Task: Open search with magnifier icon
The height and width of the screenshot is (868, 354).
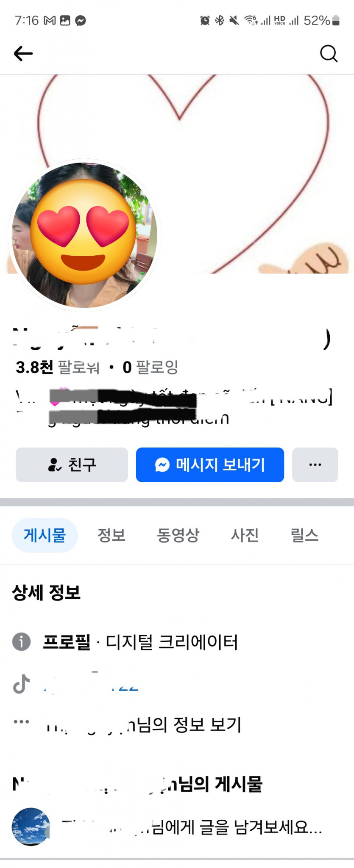Action: [x=329, y=53]
